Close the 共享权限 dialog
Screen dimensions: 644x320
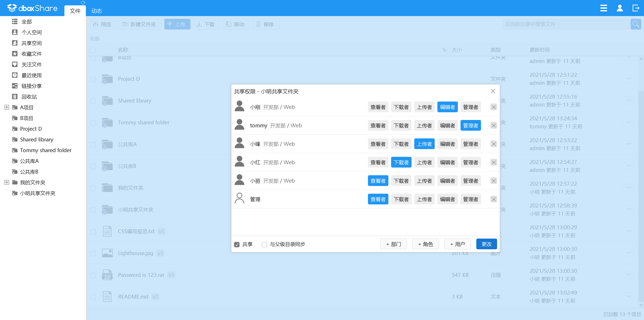click(493, 91)
